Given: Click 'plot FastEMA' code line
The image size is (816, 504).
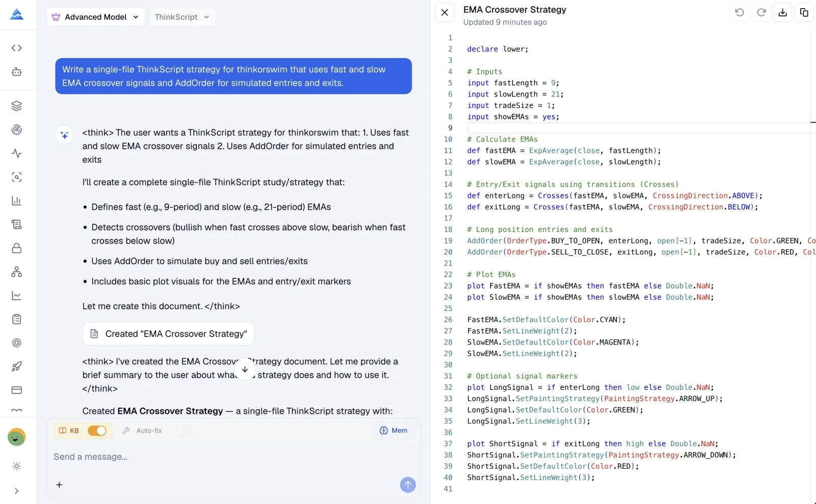Looking at the screenshot, I should click(x=591, y=286).
